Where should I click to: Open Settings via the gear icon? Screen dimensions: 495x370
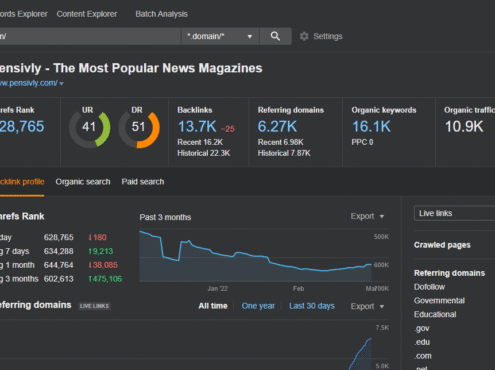click(304, 36)
